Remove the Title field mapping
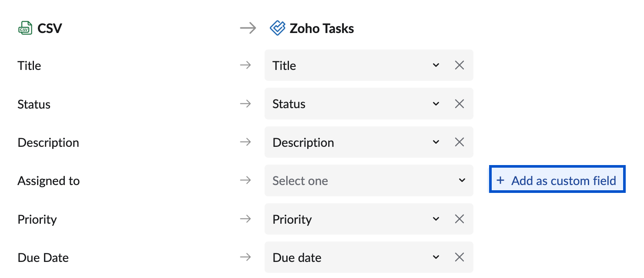The image size is (644, 278). point(459,66)
